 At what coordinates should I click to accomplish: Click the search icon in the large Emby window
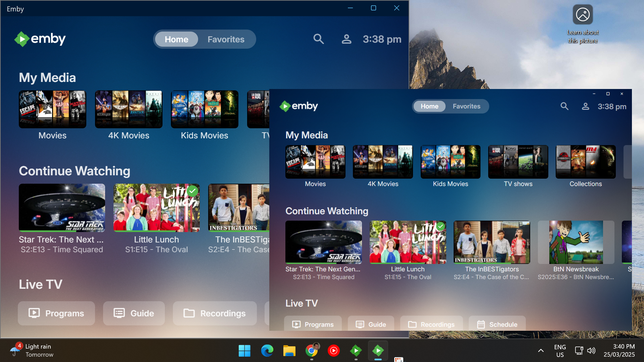coord(318,39)
